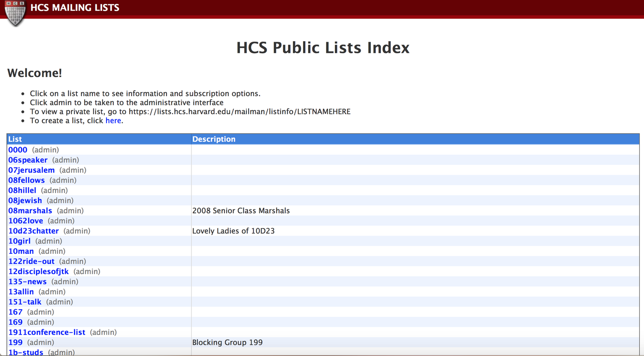Open the 1062love list
The height and width of the screenshot is (356, 644).
click(26, 221)
